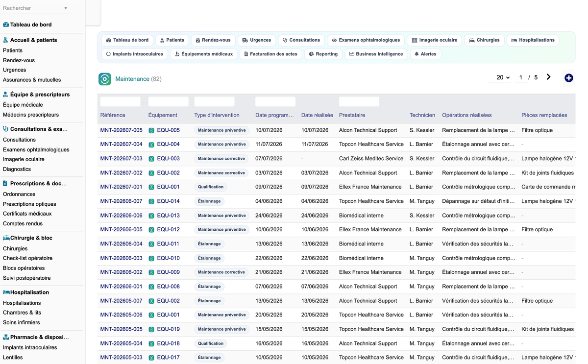Switch to Examens ophtalmologiques tab
Viewport: 588px width, 364px height.
tap(366, 40)
